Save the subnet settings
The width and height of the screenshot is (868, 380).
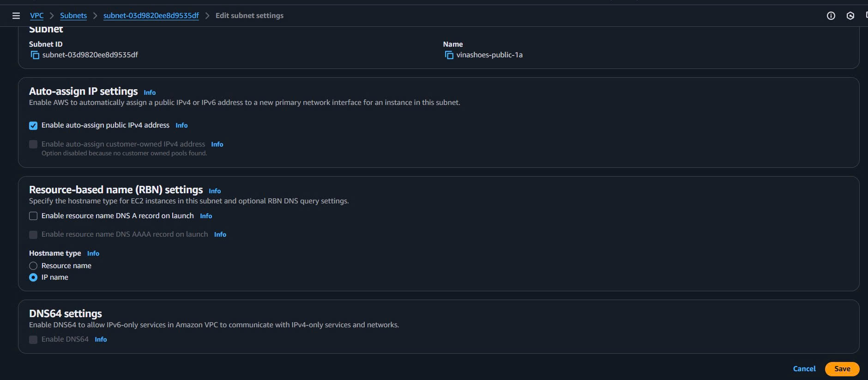[842, 368]
